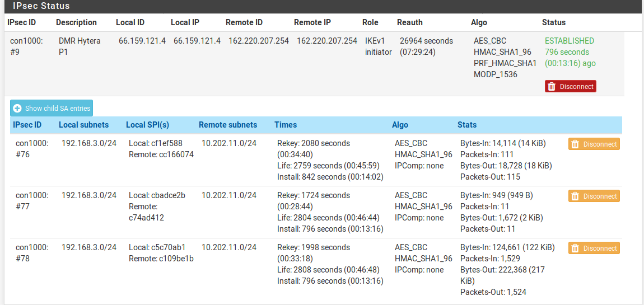Click trash icon for child SA #77
644x305 pixels.
pyautogui.click(x=576, y=196)
